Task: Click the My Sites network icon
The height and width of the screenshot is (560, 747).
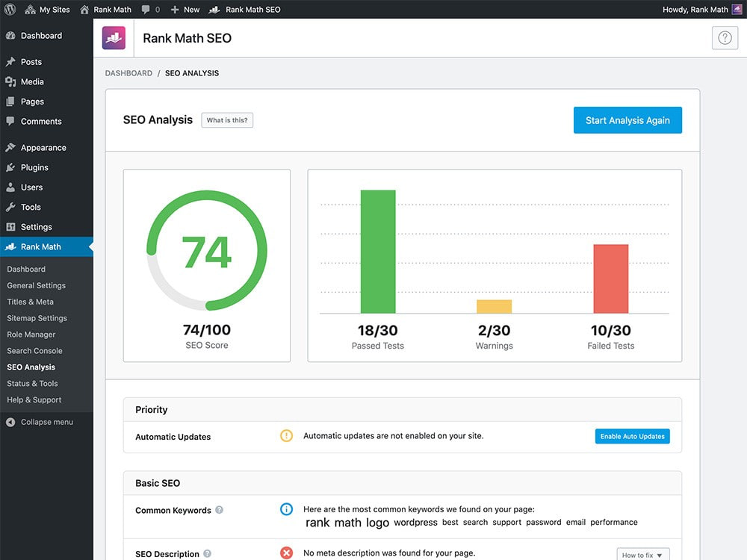Action: (30, 10)
